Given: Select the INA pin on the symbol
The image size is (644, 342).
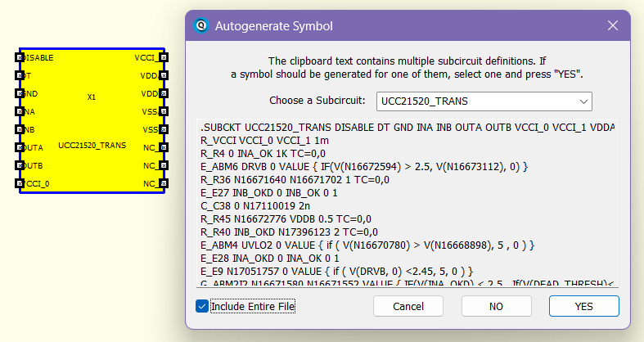Looking at the screenshot, I should coord(20,111).
